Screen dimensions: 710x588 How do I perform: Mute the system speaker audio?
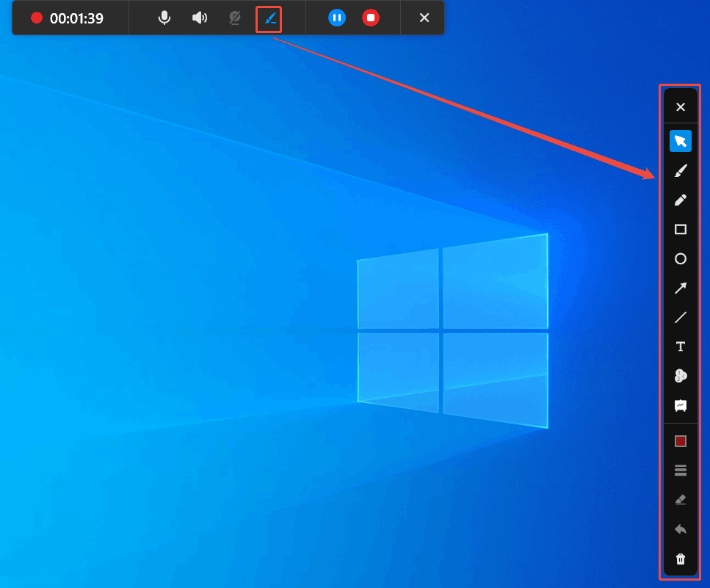click(199, 18)
